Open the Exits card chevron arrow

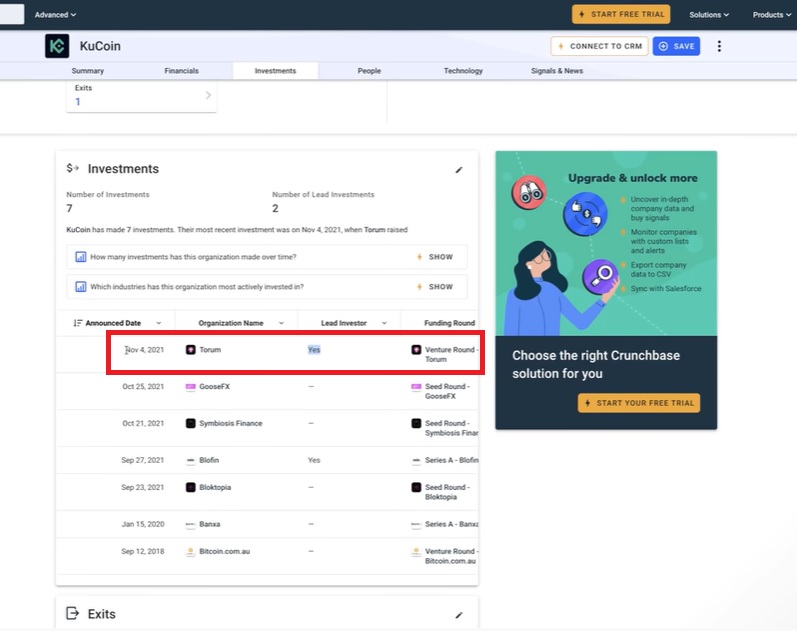point(208,95)
